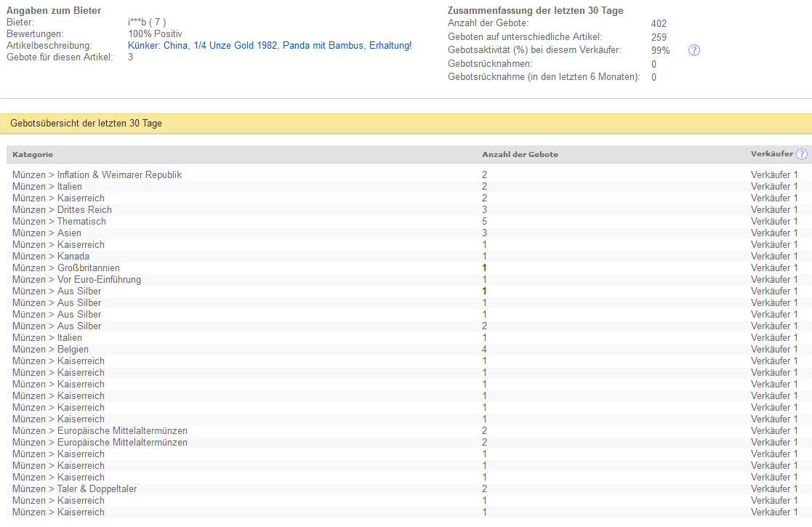Open the Künker China 1/4 Unze Gold article link
The height and width of the screenshot is (527, 812).
[x=269, y=46]
